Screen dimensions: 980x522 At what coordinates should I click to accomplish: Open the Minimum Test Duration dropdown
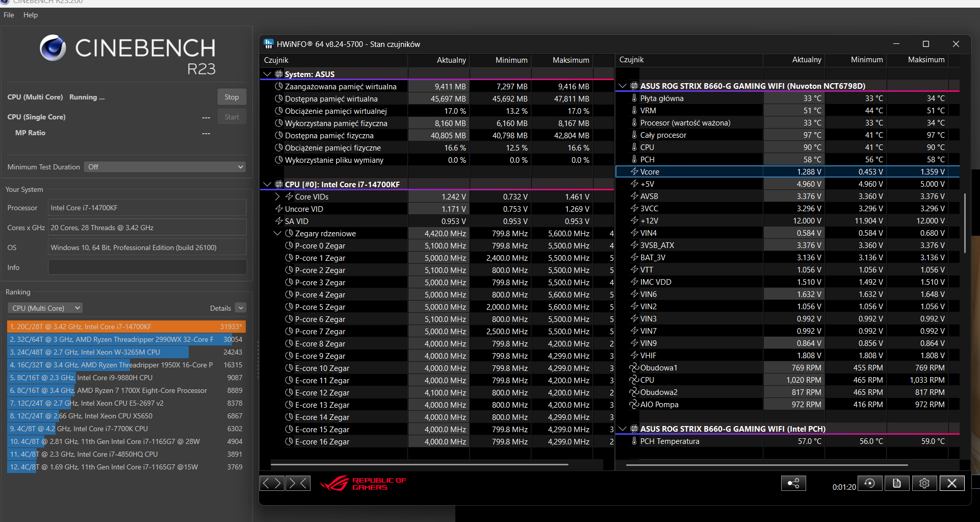coord(165,167)
